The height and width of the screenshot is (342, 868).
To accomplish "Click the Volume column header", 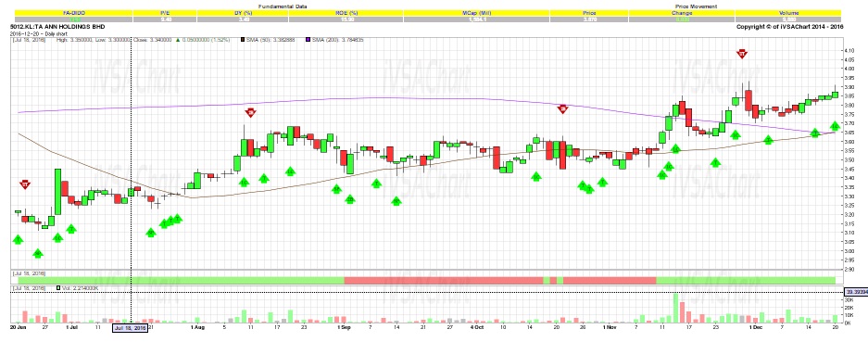I will coord(787,13).
